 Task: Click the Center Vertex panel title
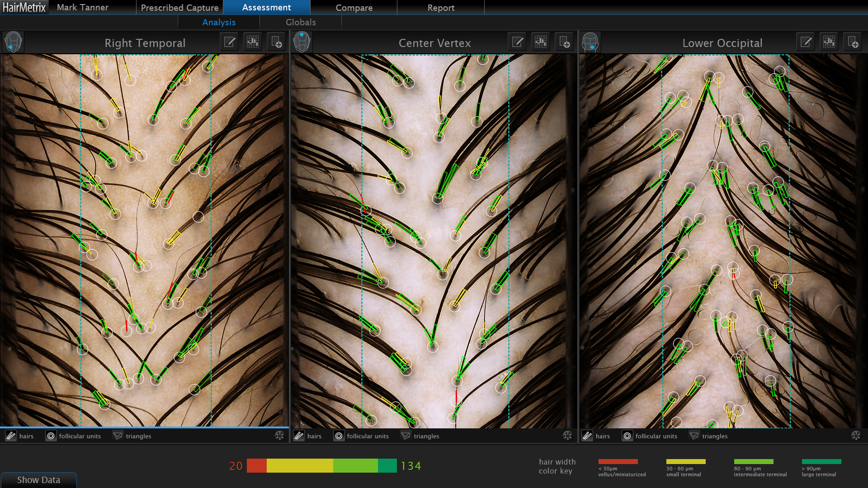click(434, 43)
